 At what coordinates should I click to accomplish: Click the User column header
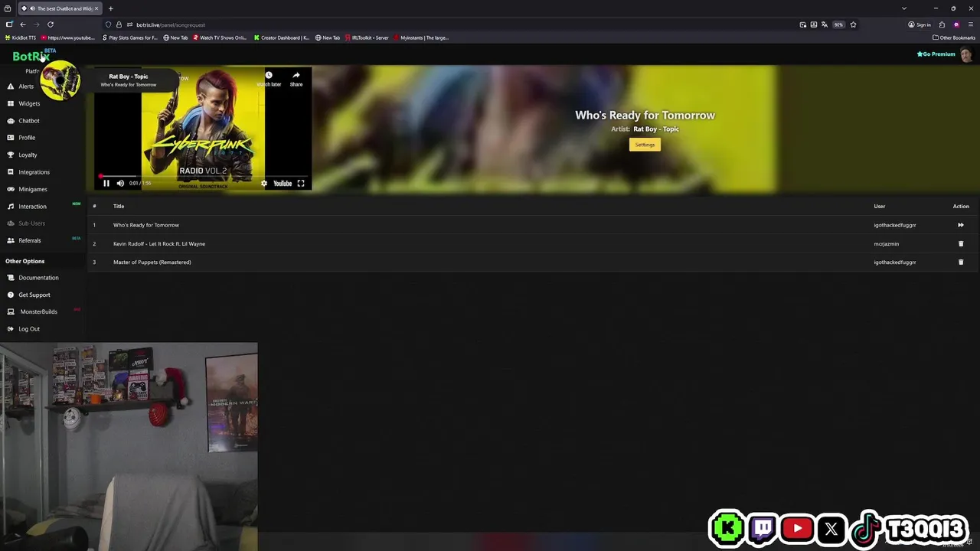pos(880,206)
